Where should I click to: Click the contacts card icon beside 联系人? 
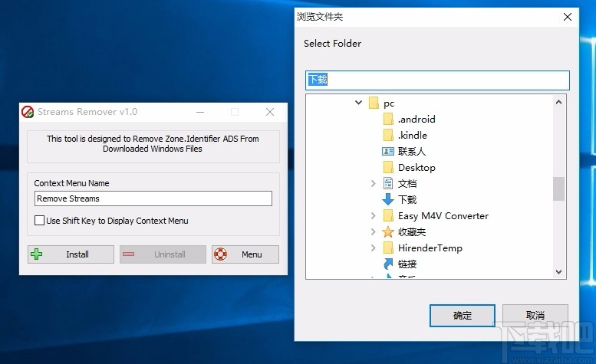point(387,152)
